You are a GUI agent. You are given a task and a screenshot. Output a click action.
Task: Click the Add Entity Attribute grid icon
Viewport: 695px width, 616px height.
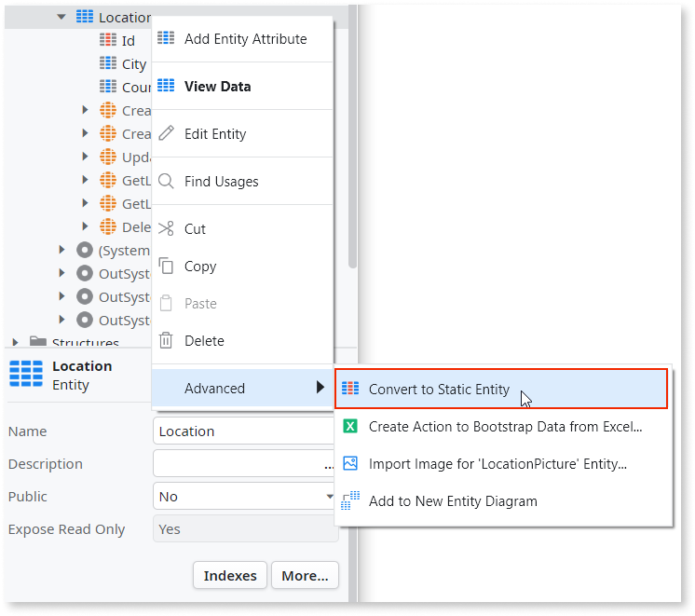[x=166, y=38]
